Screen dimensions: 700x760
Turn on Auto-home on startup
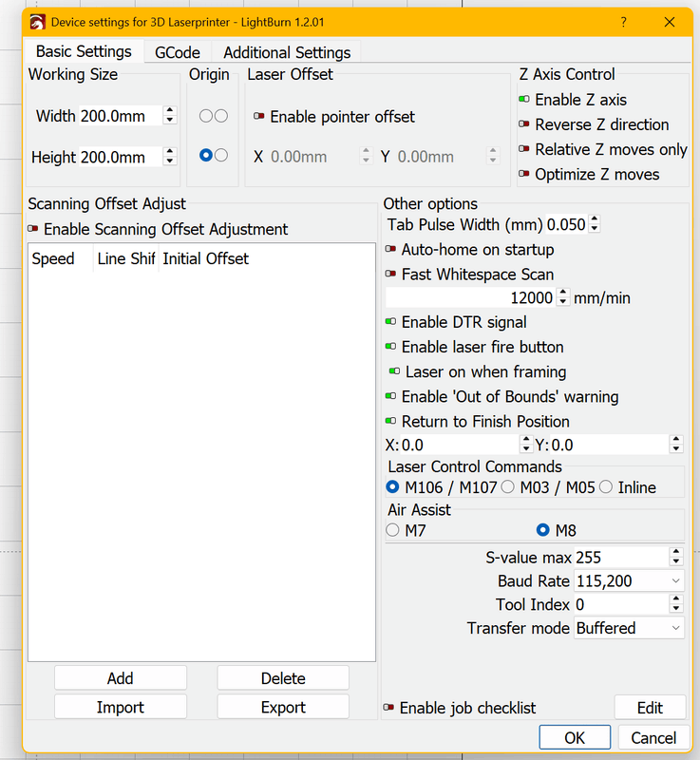[x=390, y=250]
